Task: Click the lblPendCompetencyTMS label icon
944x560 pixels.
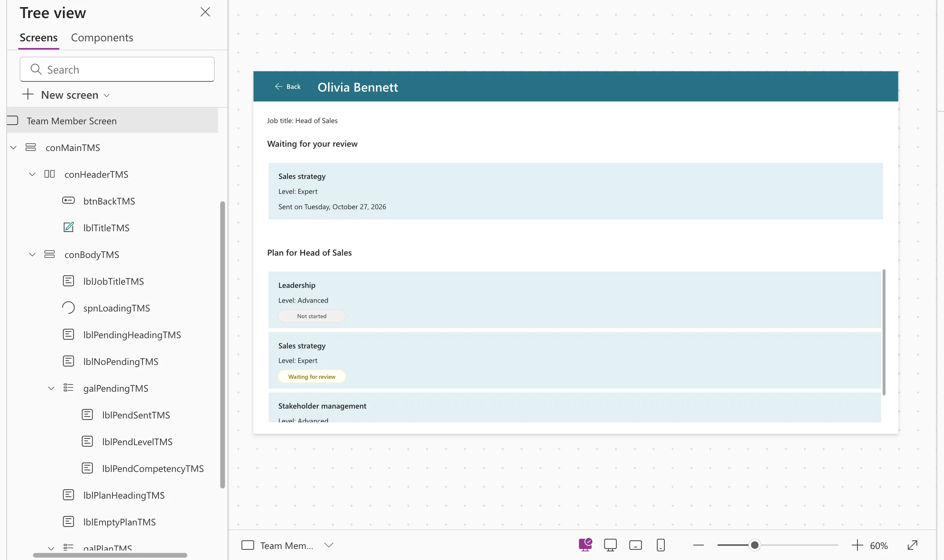Action: pos(87,468)
